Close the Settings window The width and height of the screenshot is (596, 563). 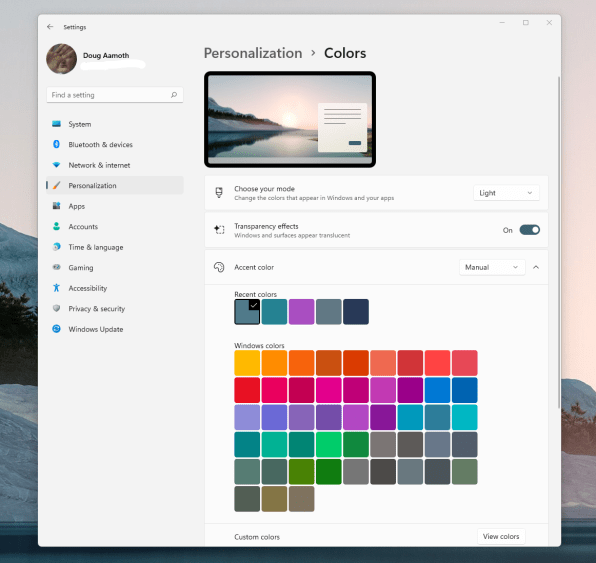click(549, 23)
